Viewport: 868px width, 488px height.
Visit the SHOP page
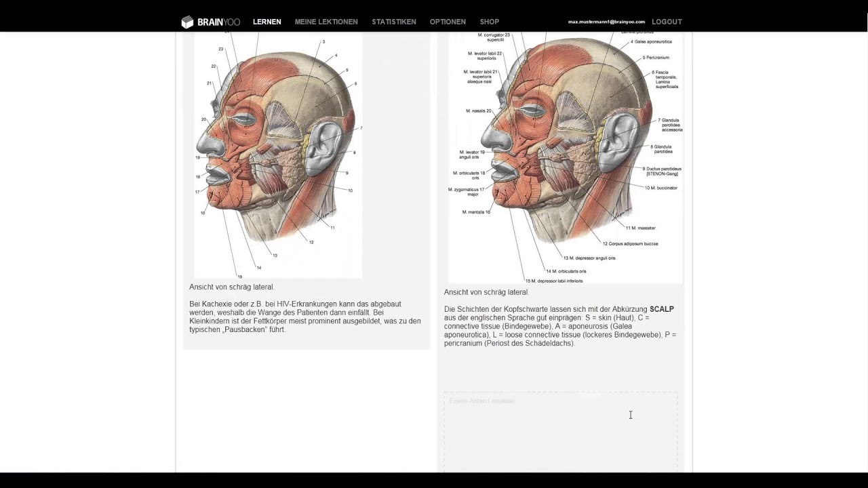[490, 22]
